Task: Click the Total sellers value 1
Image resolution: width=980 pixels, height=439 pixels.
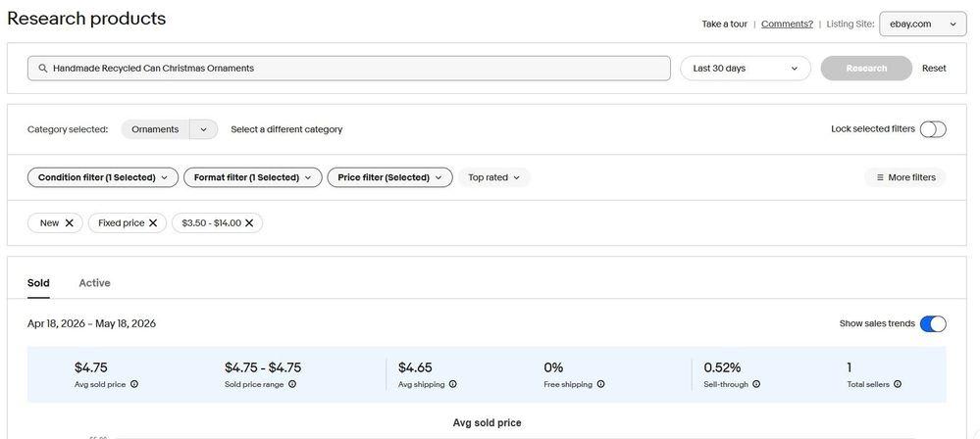Action: tap(850, 367)
